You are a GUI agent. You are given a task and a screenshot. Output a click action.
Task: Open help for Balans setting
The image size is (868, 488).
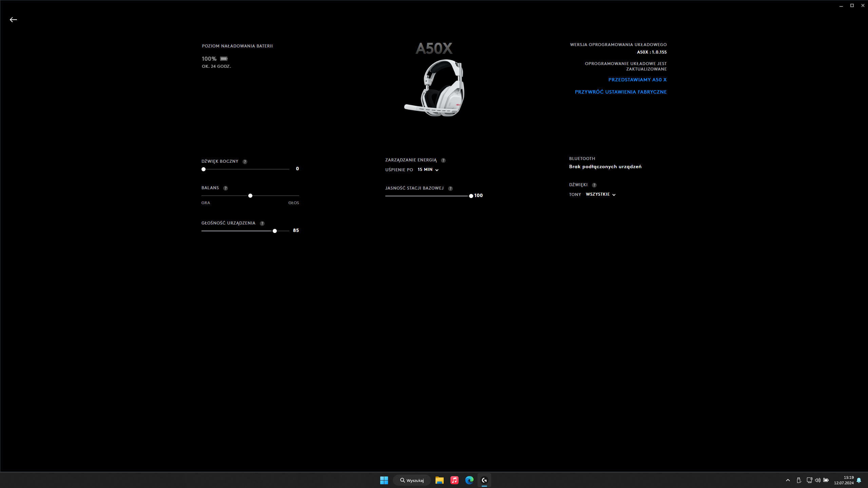pyautogui.click(x=226, y=188)
